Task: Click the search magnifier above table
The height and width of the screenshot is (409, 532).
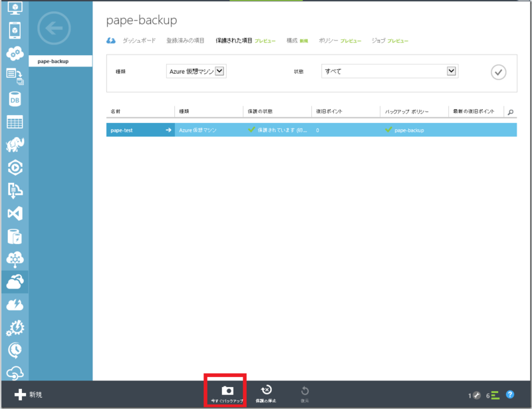Action: (510, 112)
